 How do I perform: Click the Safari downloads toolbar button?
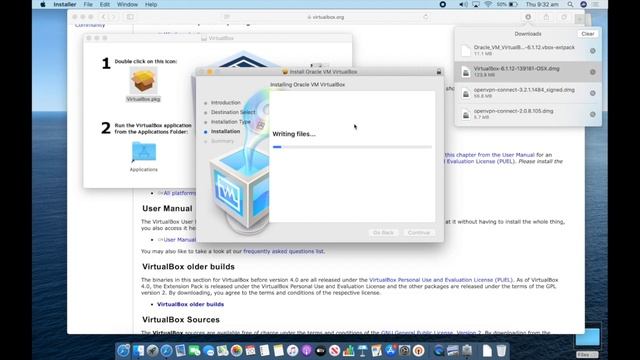point(528,17)
